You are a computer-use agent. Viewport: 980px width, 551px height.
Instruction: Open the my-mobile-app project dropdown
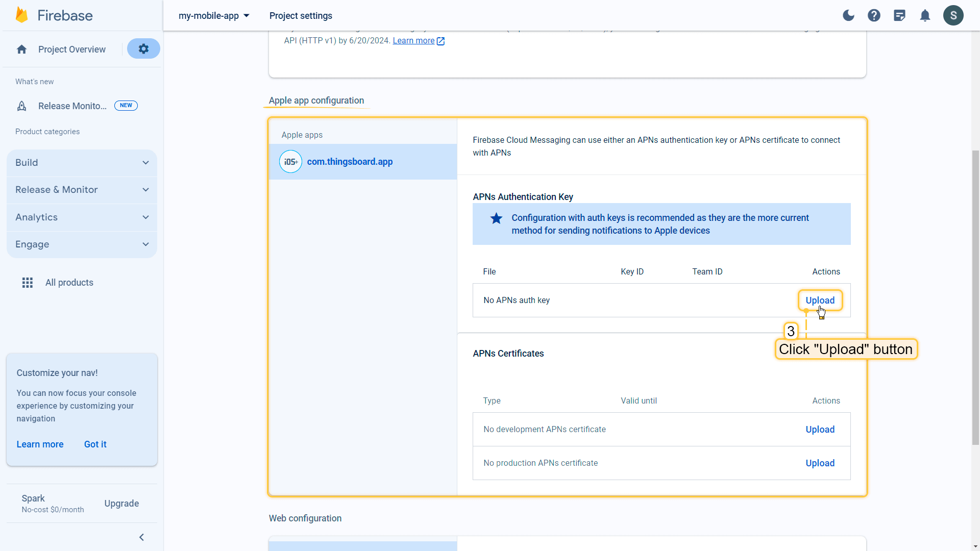click(x=214, y=16)
